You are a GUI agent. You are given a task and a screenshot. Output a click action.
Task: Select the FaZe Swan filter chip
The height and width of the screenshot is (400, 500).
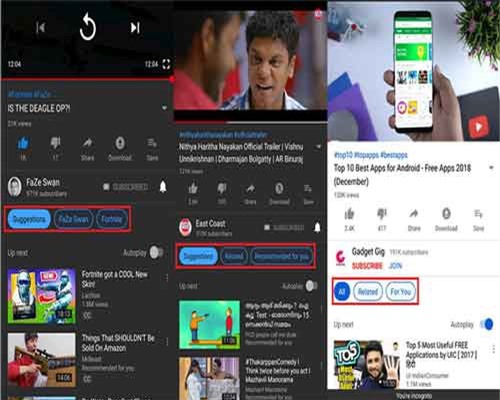pos(73,219)
